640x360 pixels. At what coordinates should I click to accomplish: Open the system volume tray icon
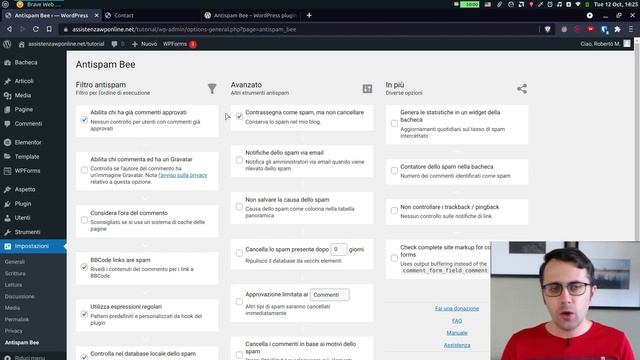point(559,4)
